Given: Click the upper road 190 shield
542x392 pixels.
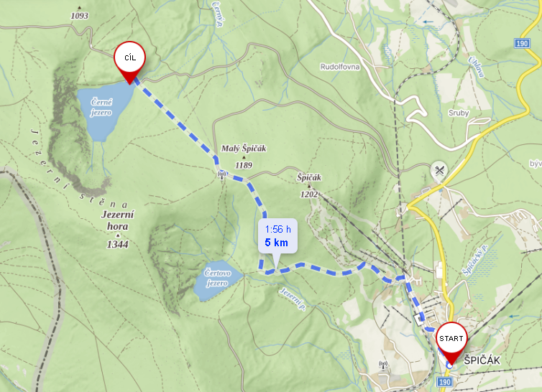Looking at the screenshot, I should (x=522, y=43).
